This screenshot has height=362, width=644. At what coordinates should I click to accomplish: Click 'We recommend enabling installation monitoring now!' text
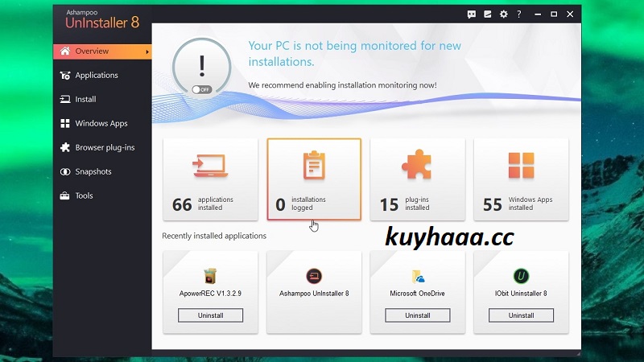click(x=342, y=85)
